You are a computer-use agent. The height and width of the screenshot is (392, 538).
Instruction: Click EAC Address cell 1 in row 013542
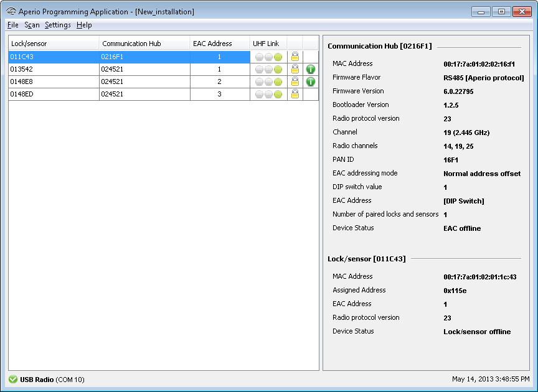[x=220, y=69]
